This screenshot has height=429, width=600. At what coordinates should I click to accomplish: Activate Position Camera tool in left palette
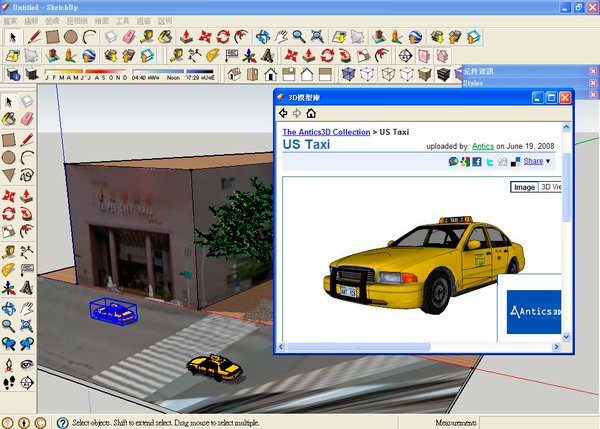click(9, 364)
